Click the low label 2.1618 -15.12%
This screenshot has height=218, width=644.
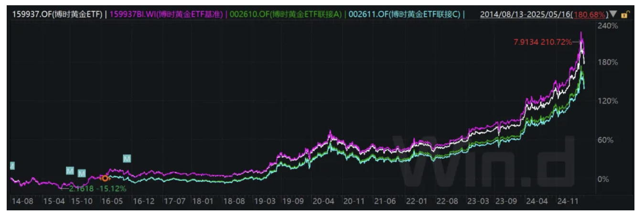click(x=97, y=188)
